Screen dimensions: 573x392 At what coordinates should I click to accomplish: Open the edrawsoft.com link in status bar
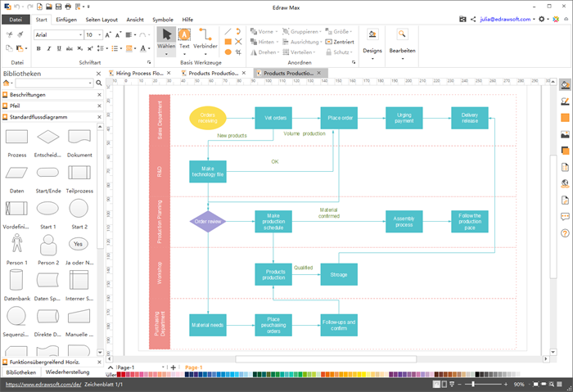pyautogui.click(x=42, y=383)
